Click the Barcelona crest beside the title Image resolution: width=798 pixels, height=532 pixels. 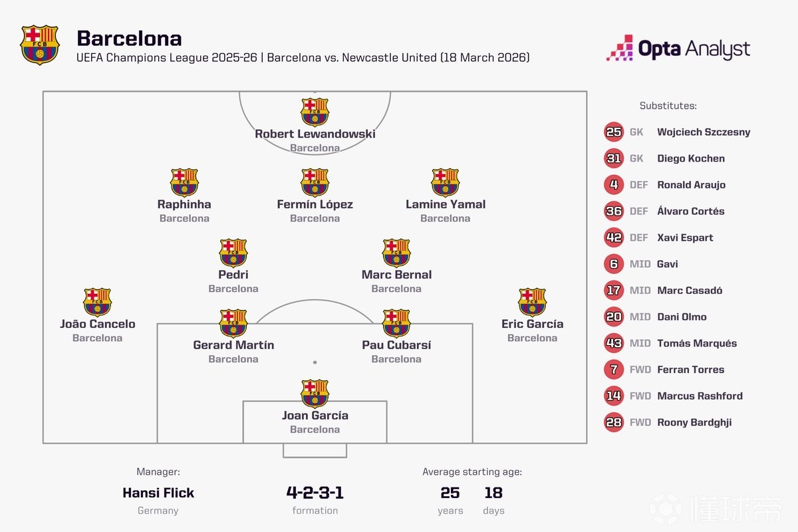40,45
